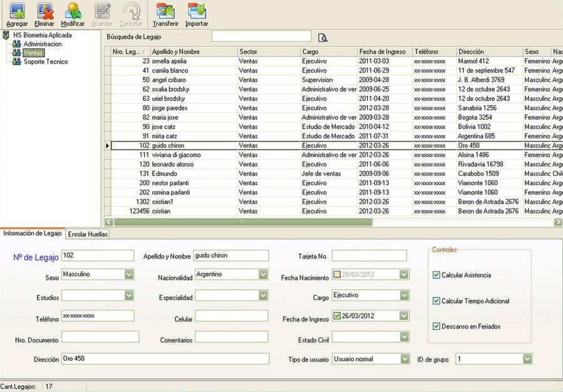Expand the Nacionalidad dropdown

pyautogui.click(x=263, y=274)
